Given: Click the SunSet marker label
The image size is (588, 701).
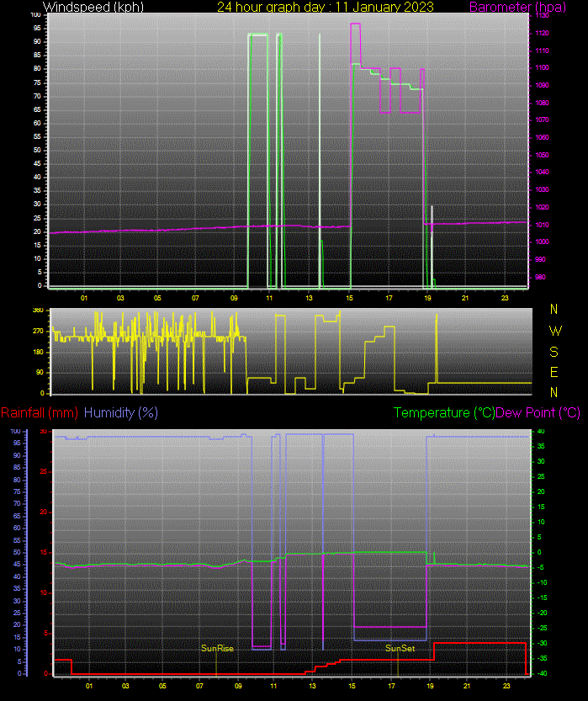Looking at the screenshot, I should point(400,648).
